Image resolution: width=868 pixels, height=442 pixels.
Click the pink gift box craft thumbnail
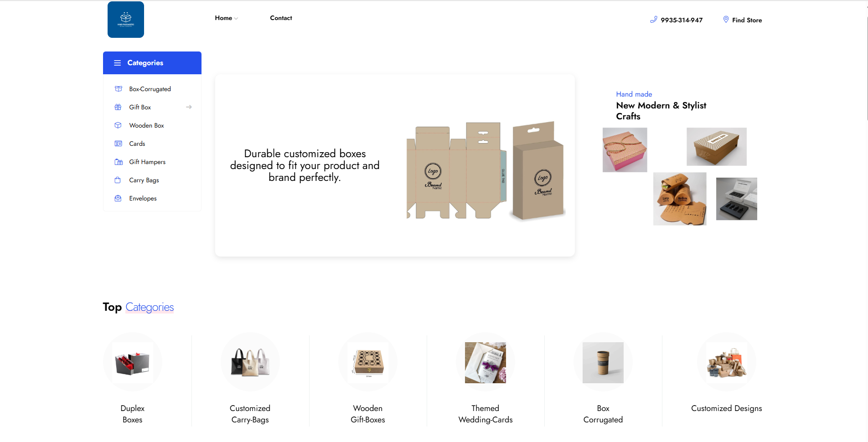[x=625, y=150]
